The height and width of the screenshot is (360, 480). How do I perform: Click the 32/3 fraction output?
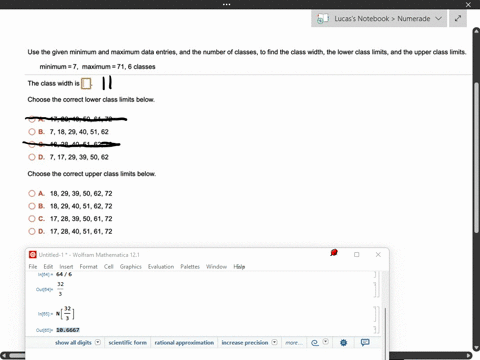60,289
